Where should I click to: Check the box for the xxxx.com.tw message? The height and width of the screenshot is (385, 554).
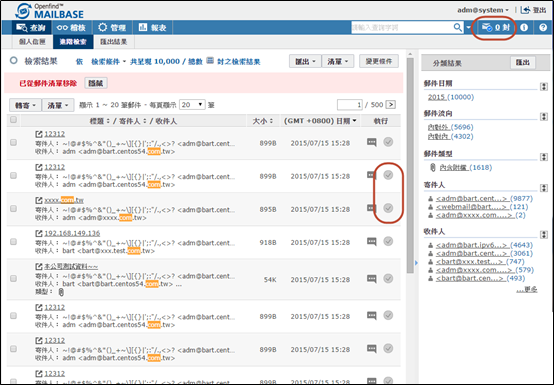[x=13, y=209]
